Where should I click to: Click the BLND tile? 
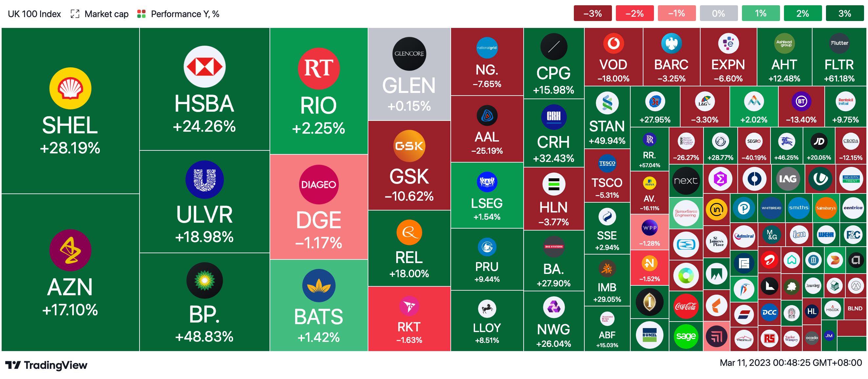coord(855,308)
